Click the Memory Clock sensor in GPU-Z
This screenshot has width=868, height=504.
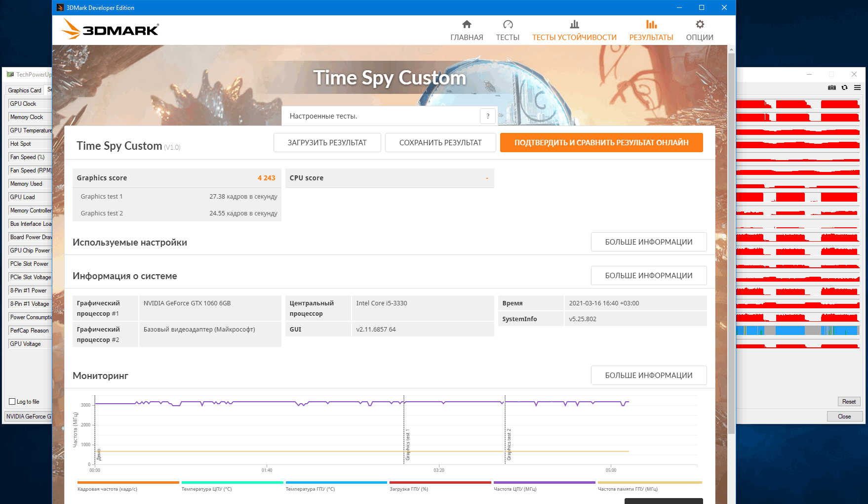(x=30, y=117)
